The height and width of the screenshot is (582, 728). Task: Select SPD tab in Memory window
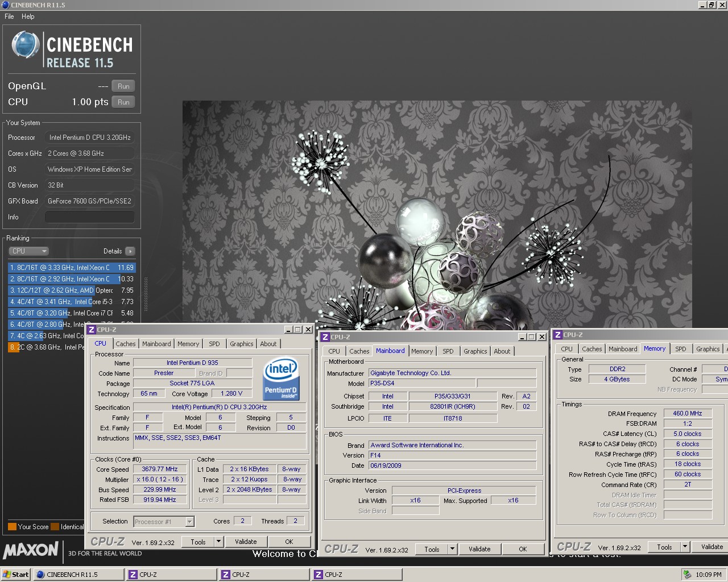pyautogui.click(x=681, y=349)
